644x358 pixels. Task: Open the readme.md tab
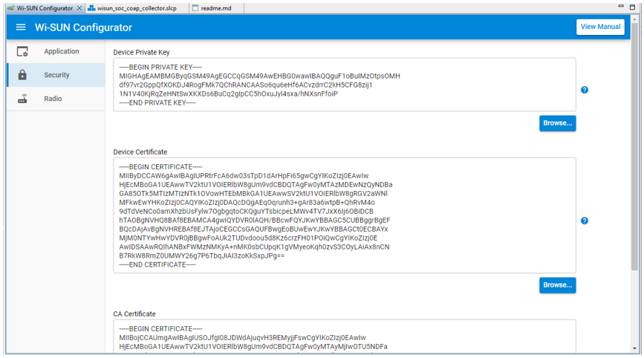click(x=215, y=8)
